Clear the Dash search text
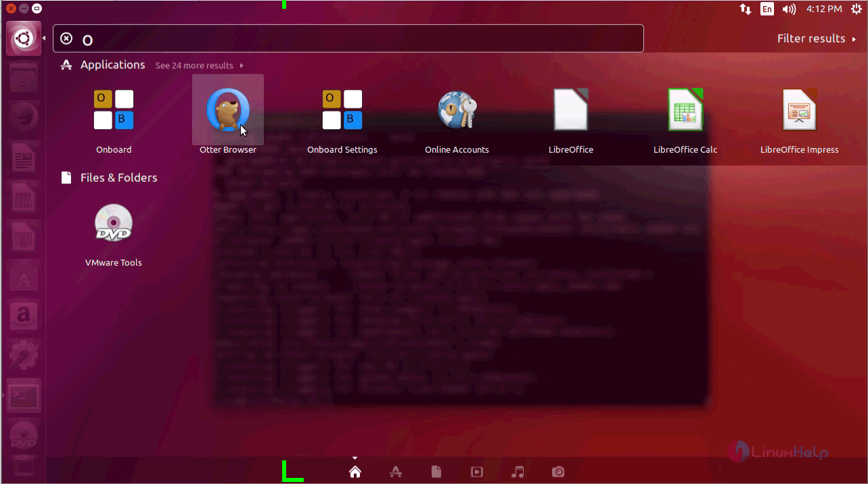Viewport: 868px width, 484px height. coord(66,39)
